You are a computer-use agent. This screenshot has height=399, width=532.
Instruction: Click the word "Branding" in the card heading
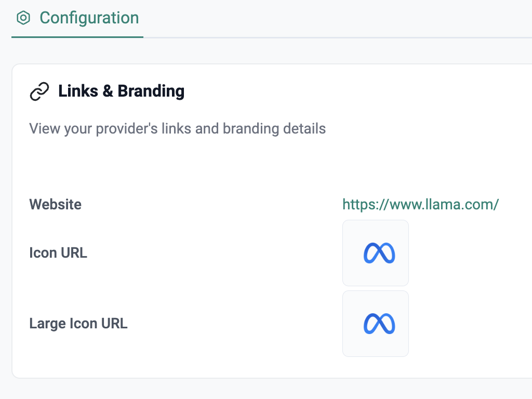click(151, 91)
